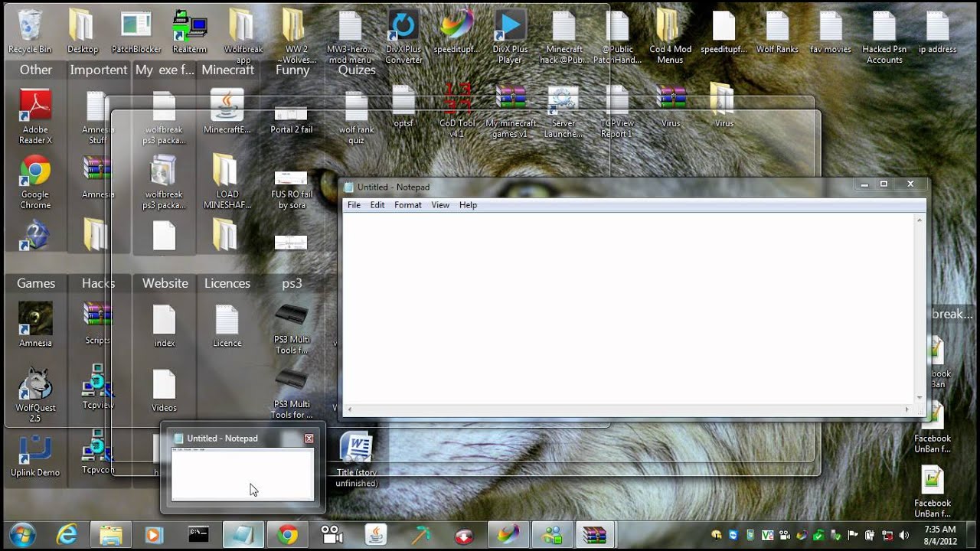
Task: Click the Website fence title
Action: coord(165,283)
